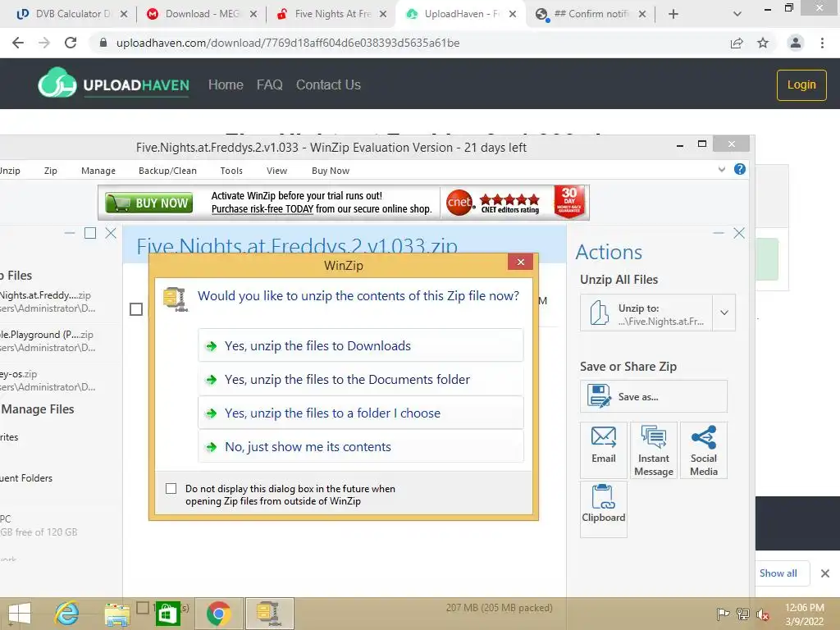Open Internet Explorer from the taskbar

click(67, 614)
